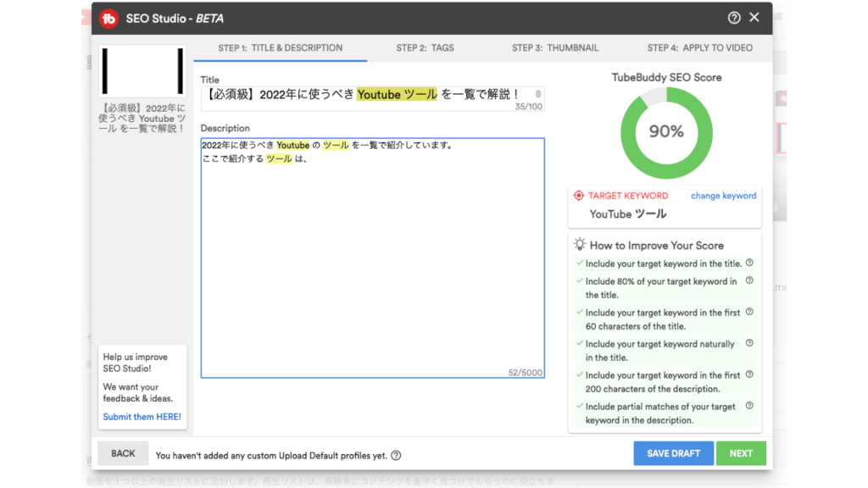Select Step 1: Title & Description tab
This screenshot has width=868, height=488.
[281, 48]
